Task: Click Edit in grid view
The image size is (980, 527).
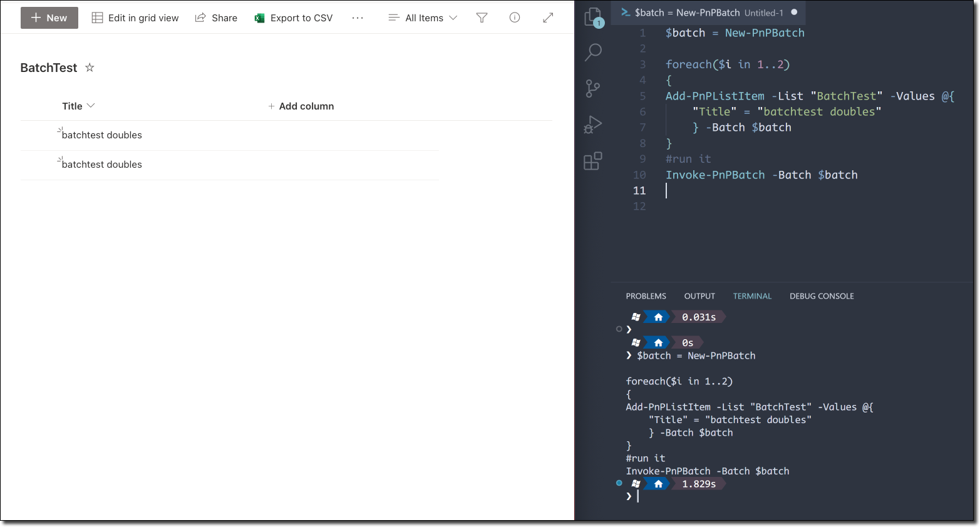Action: pyautogui.click(x=135, y=18)
